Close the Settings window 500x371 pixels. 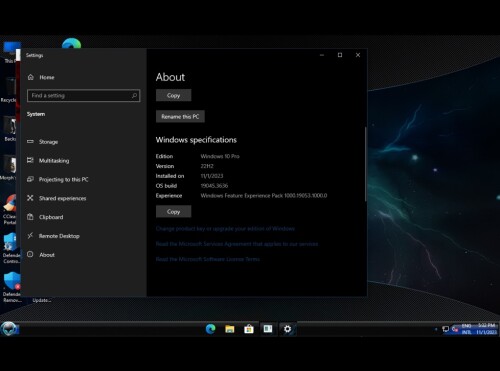click(358, 55)
